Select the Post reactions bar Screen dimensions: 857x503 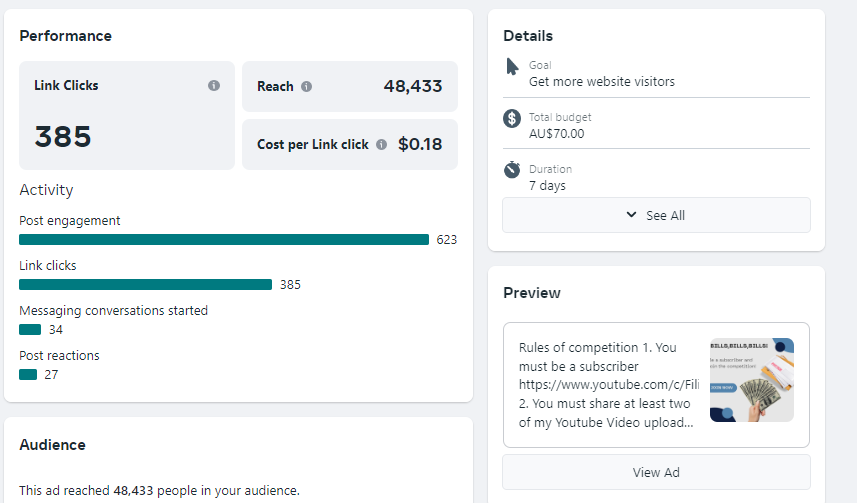[x=28, y=375]
